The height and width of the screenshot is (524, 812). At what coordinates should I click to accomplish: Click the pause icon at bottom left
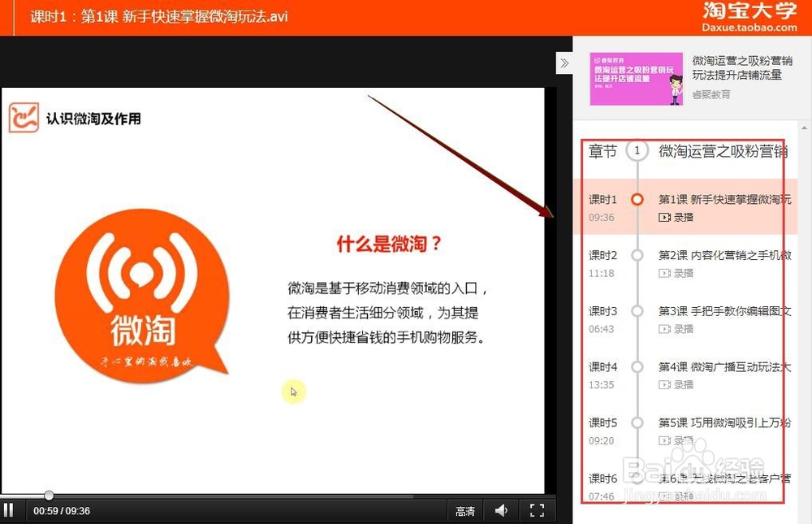tap(9, 510)
